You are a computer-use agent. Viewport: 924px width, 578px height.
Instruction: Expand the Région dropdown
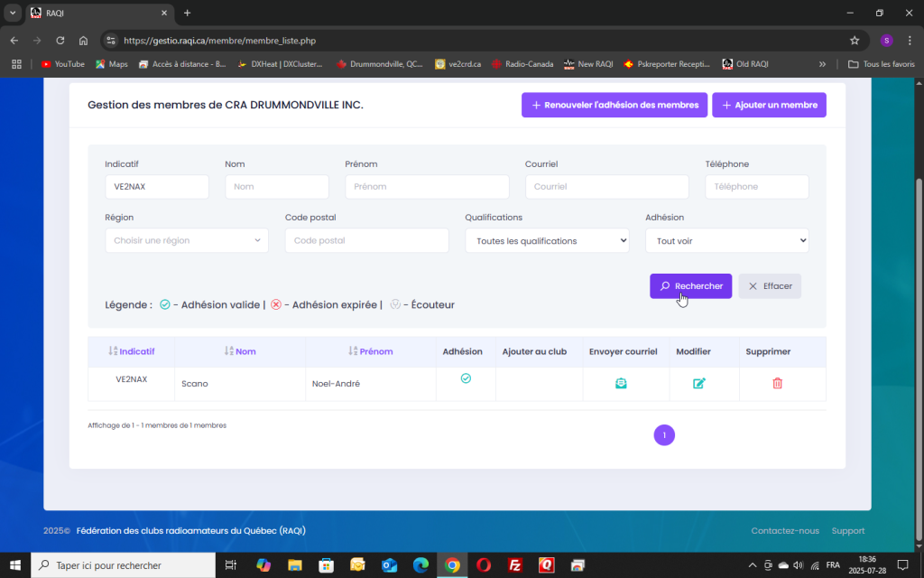tap(187, 240)
